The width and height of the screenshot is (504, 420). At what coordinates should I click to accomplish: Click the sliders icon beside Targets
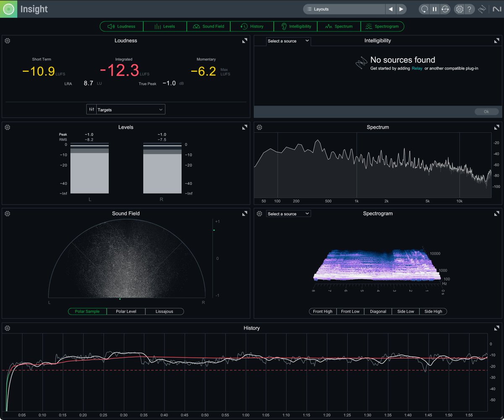pyautogui.click(x=92, y=110)
